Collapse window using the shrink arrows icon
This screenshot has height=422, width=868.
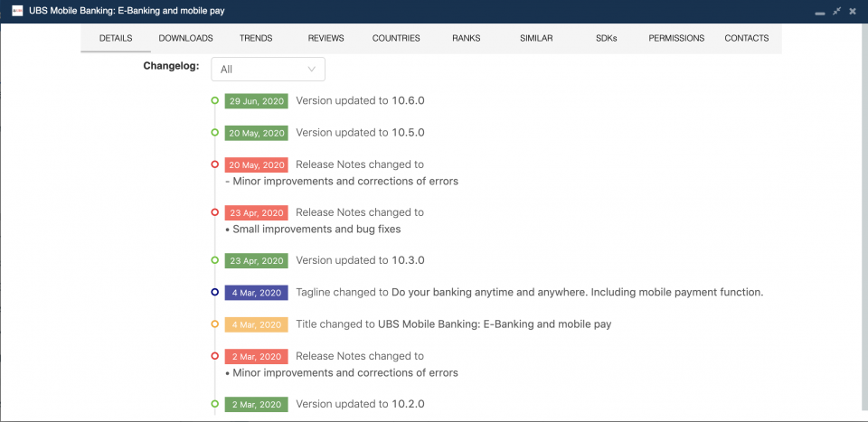tap(837, 11)
